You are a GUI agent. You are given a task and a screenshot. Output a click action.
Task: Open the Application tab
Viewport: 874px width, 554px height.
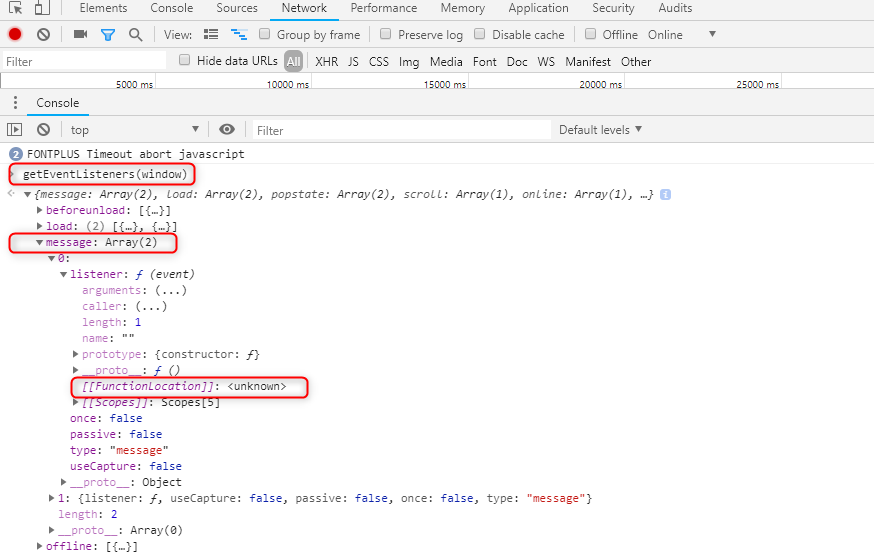538,8
